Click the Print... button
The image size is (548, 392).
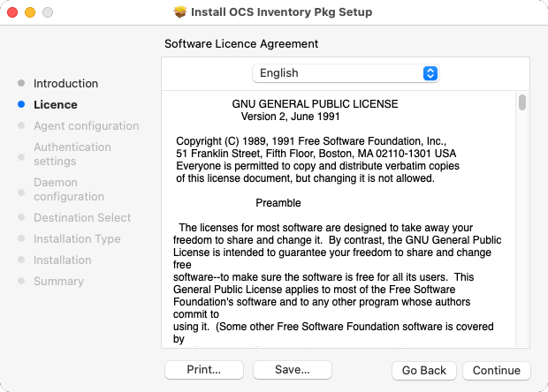(x=204, y=370)
